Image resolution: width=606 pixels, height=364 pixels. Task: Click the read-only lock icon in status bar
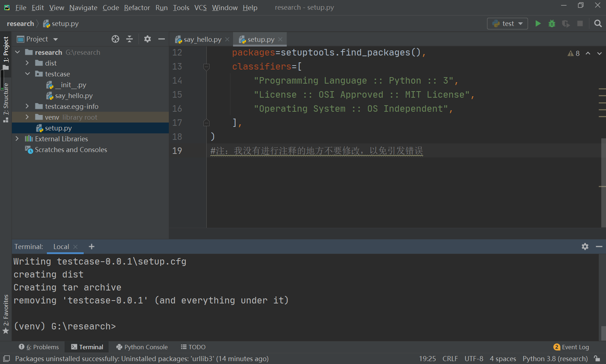597,359
